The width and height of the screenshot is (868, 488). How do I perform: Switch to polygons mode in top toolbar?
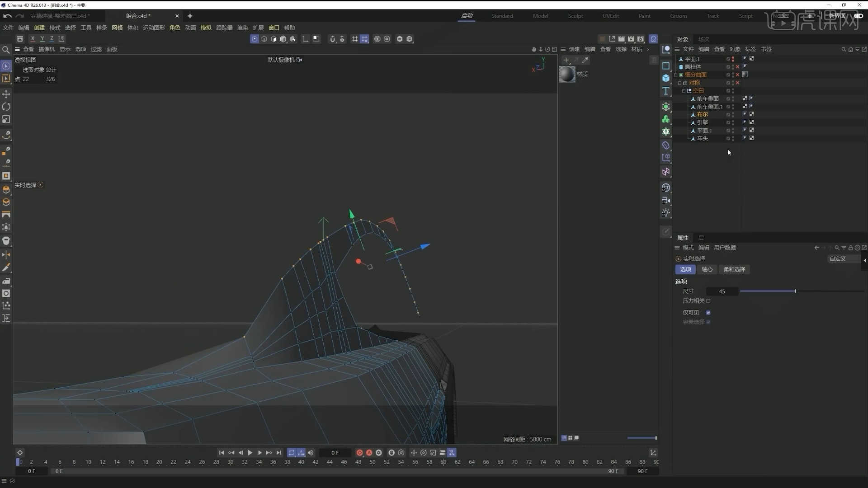tap(274, 39)
